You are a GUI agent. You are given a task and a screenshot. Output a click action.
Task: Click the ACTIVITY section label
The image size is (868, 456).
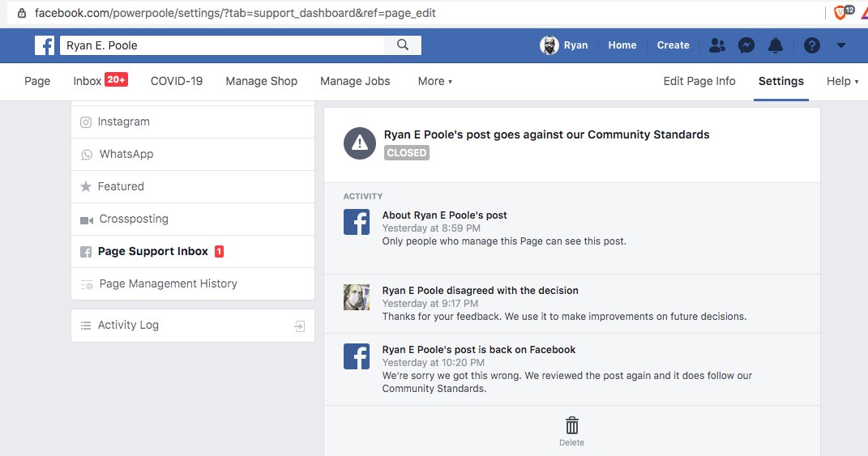pyautogui.click(x=362, y=197)
